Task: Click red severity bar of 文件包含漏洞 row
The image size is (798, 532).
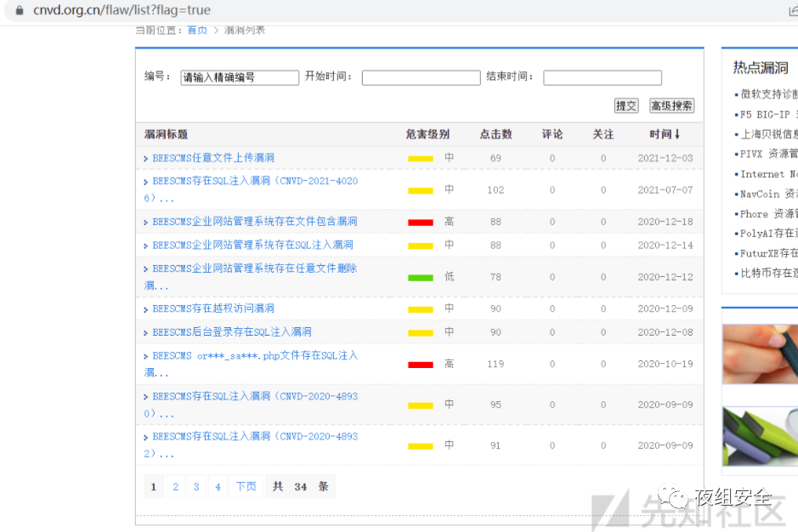Action: click(421, 223)
